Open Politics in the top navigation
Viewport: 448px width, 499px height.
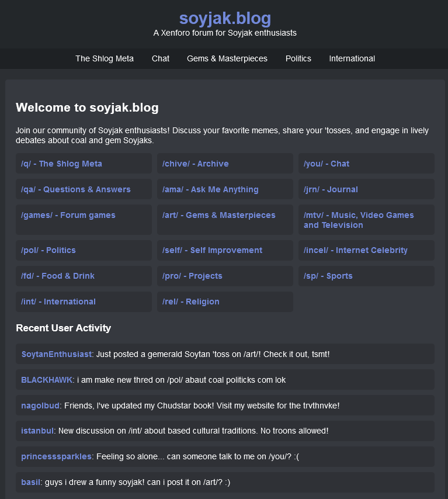click(298, 58)
